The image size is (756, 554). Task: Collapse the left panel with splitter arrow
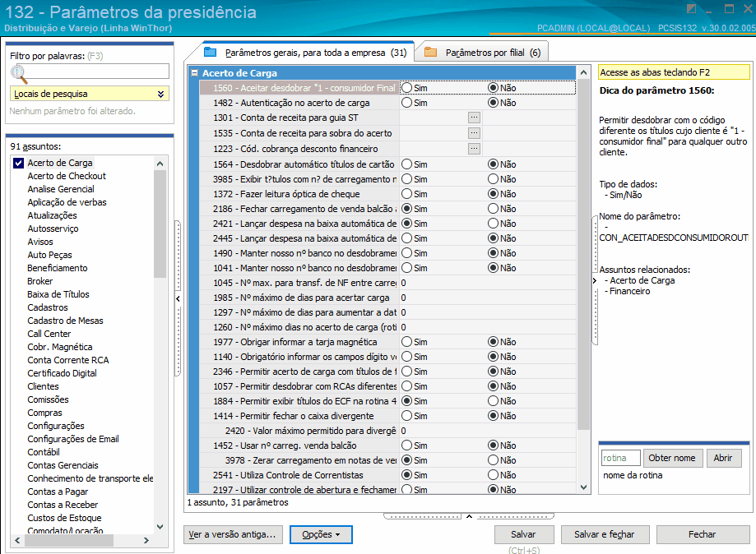[x=178, y=298]
